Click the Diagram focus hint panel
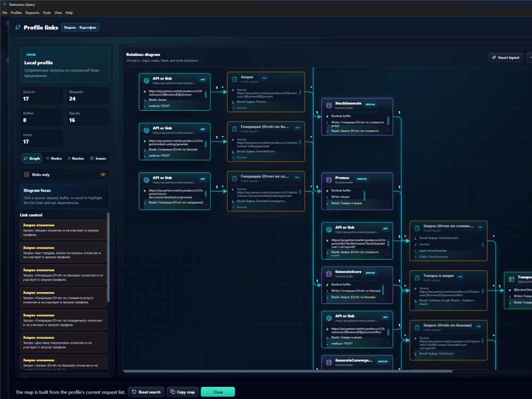The height and width of the screenshot is (399, 532). pos(64,196)
